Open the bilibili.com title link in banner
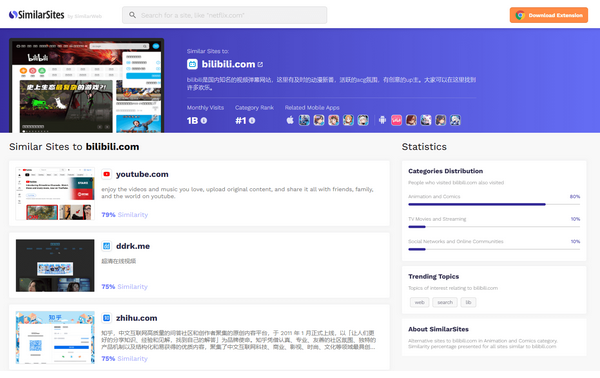Screen dimensions: 600x378 click(x=228, y=64)
